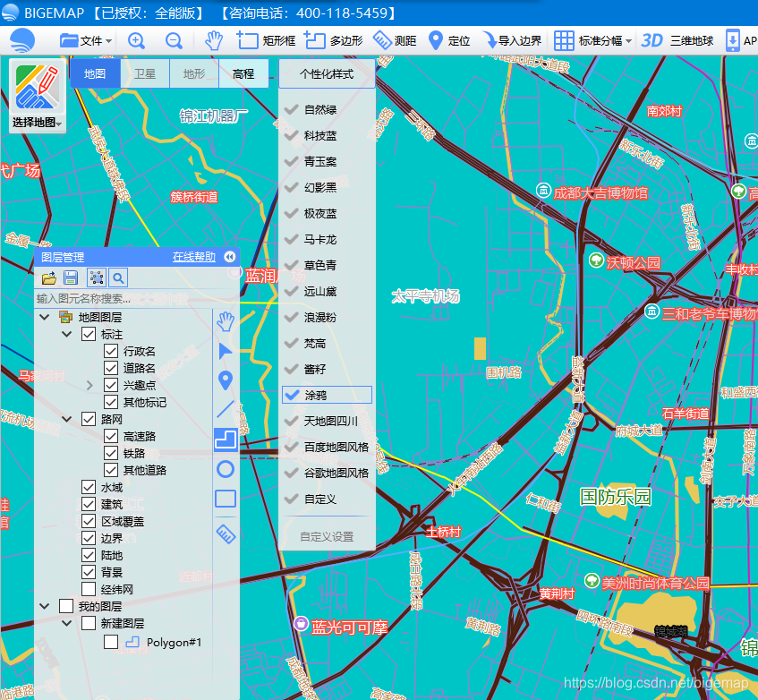
Task: Select the circle drawing tool
Action: [226, 469]
